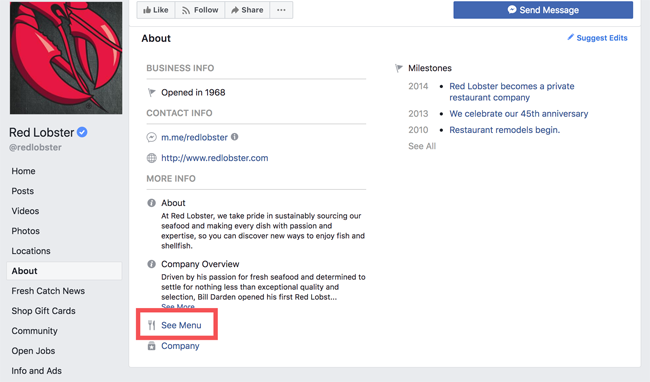Image resolution: width=650 pixels, height=382 pixels.
Task: Click the Suggest Edits pencil icon
Action: pyautogui.click(x=571, y=37)
